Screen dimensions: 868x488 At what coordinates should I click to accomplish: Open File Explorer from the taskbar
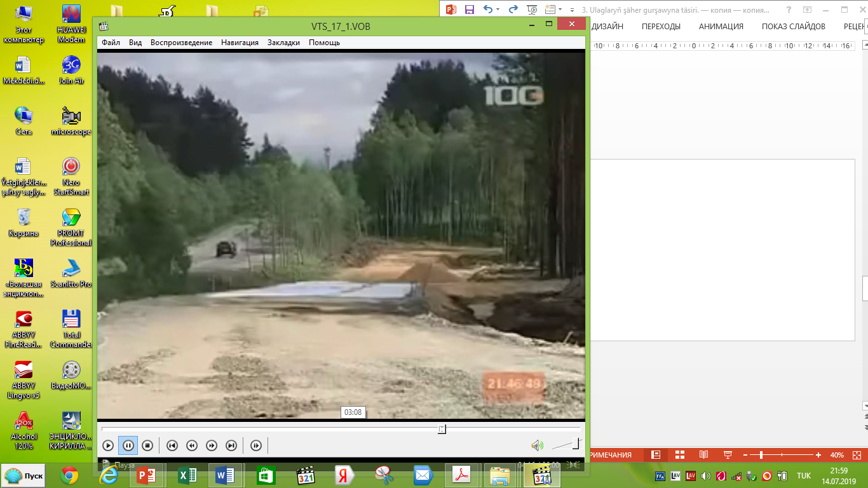(x=500, y=475)
